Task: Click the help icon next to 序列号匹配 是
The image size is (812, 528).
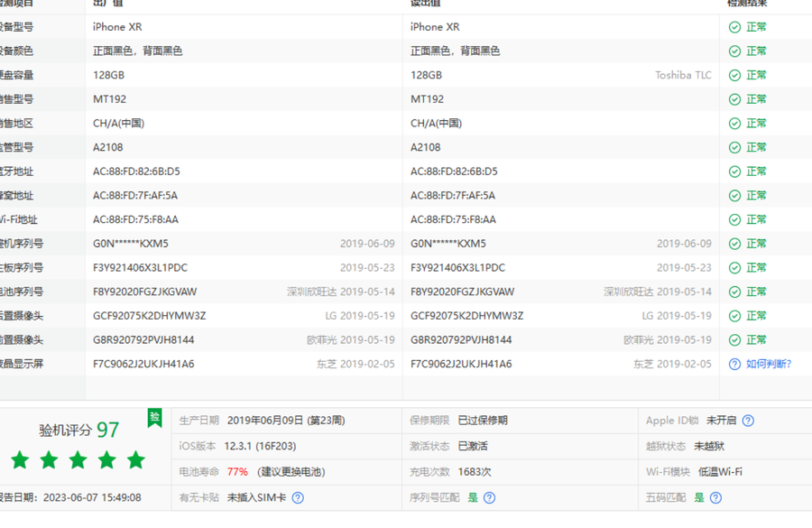Action: click(489, 498)
